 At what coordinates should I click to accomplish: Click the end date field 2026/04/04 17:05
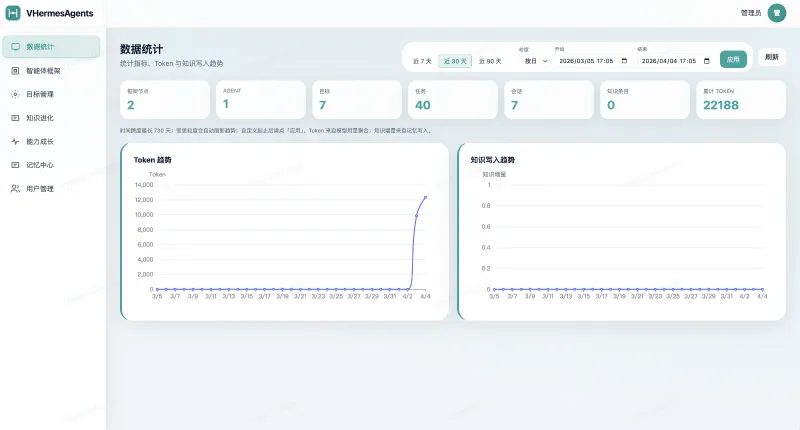point(676,61)
